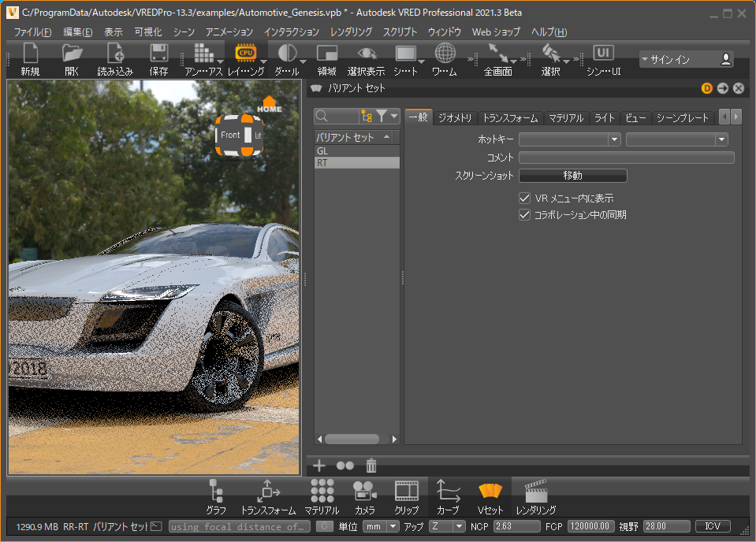The height and width of the screenshot is (542, 756).
Task: Open the クリップ clip maker icon
Action: [407, 492]
